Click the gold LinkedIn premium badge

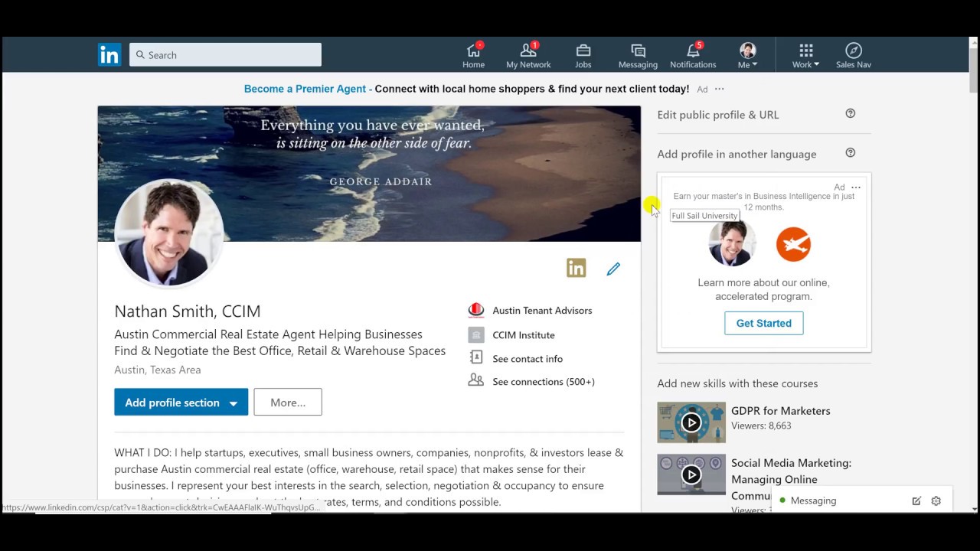pos(576,268)
